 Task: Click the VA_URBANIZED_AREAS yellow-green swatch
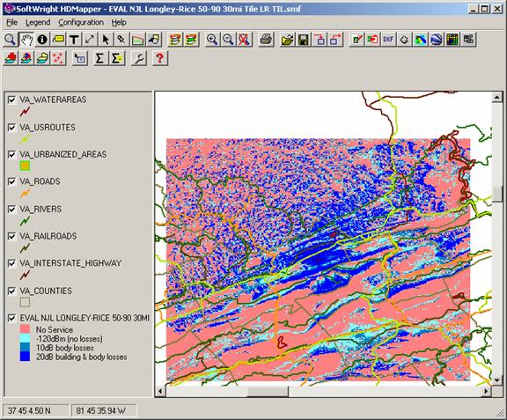[25, 166]
